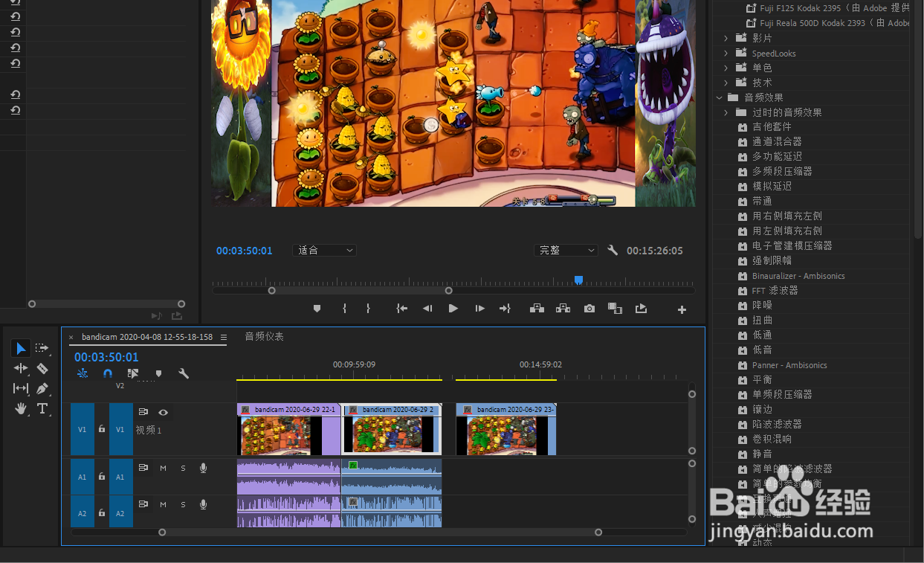Open comparison view button
This screenshot has width=924, height=563.
coord(615,309)
